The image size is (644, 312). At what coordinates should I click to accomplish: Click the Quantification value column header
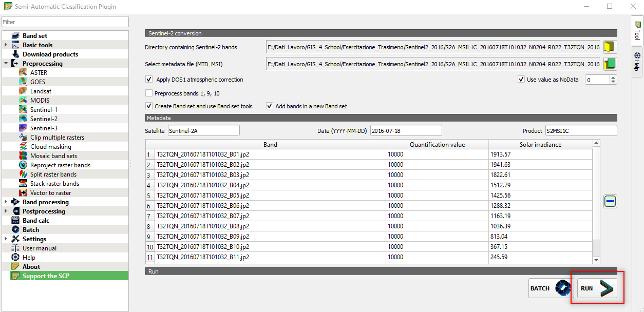coord(437,145)
